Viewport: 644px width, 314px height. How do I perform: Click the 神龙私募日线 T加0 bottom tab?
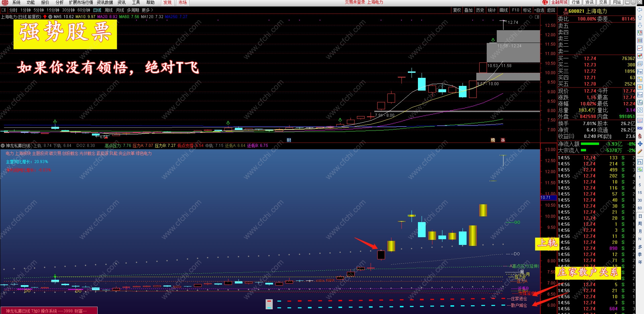click(49, 311)
